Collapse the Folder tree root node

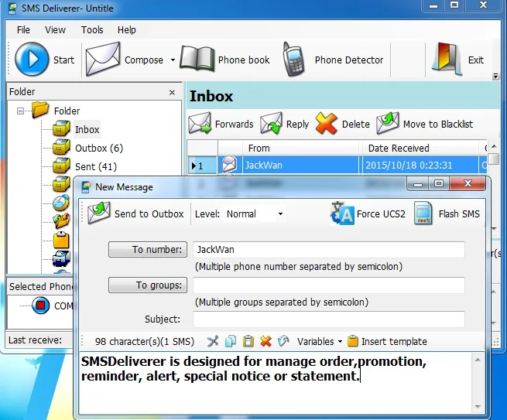[20, 111]
